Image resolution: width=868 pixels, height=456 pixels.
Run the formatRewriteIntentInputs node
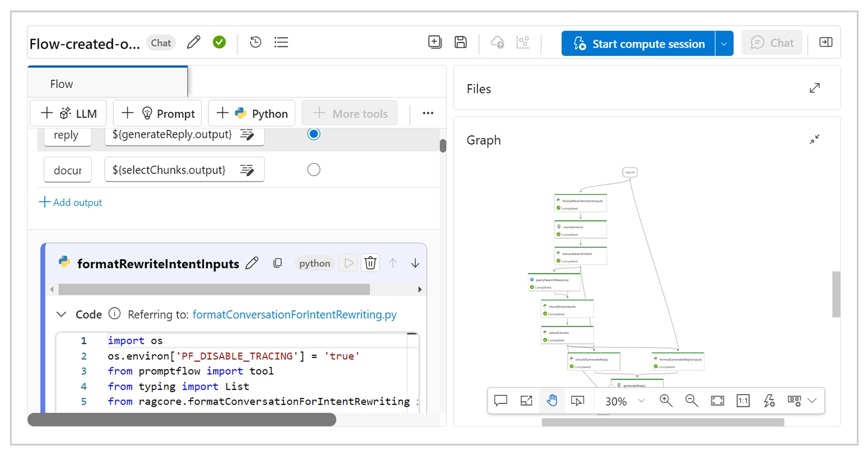pyautogui.click(x=348, y=263)
